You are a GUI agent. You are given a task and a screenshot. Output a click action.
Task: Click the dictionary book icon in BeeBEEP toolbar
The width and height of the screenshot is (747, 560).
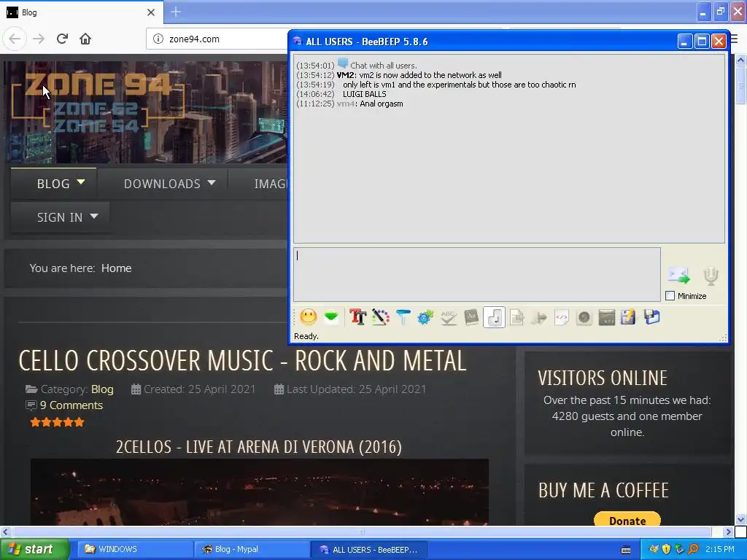tap(471, 317)
